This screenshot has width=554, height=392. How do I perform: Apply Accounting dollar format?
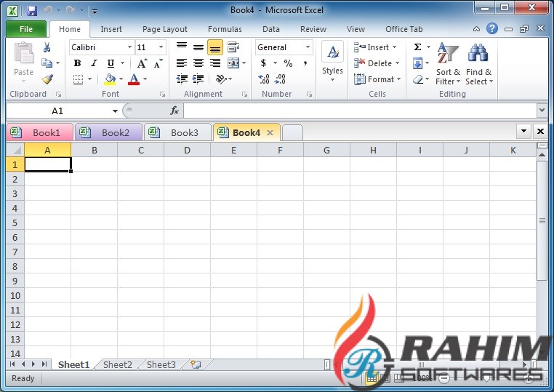pyautogui.click(x=263, y=63)
